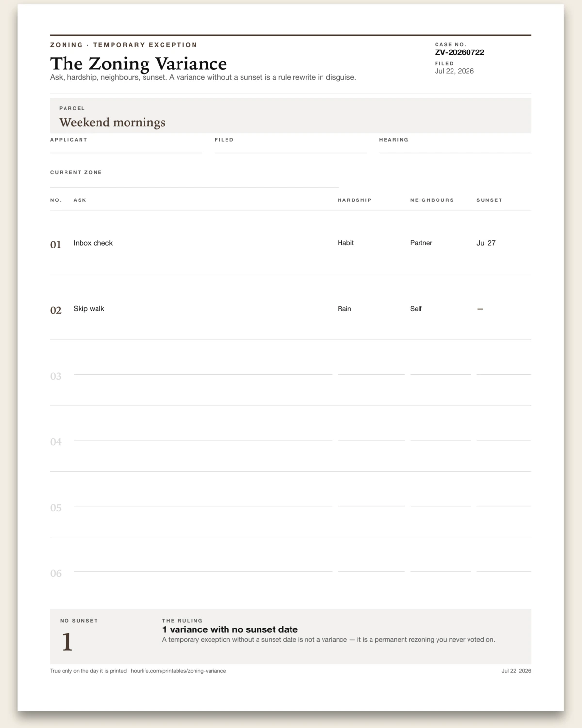Click the blank hardship line in row 04
This screenshot has height=728, width=582.
371,435
